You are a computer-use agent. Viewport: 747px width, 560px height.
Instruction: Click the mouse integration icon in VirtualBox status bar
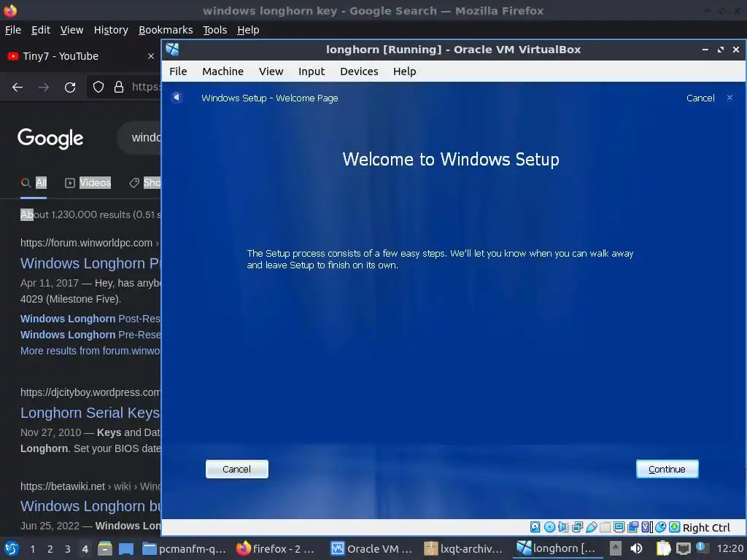click(660, 527)
